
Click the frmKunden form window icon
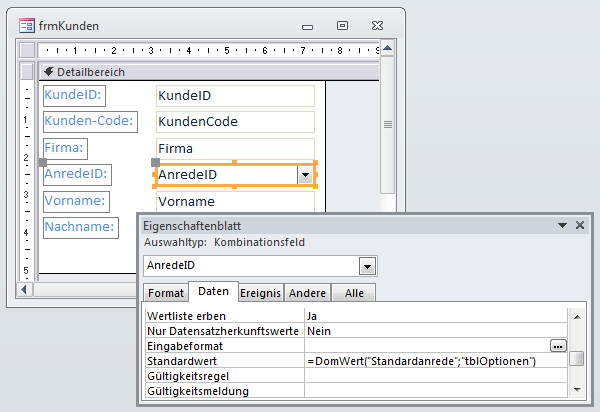(27, 26)
